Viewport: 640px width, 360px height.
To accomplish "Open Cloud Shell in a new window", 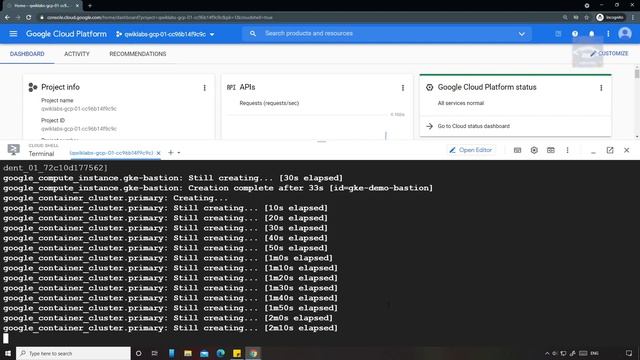I will pyautogui.click(x=610, y=150).
